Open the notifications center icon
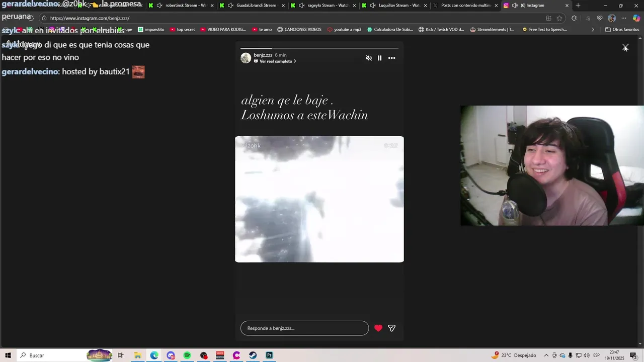 (633, 355)
